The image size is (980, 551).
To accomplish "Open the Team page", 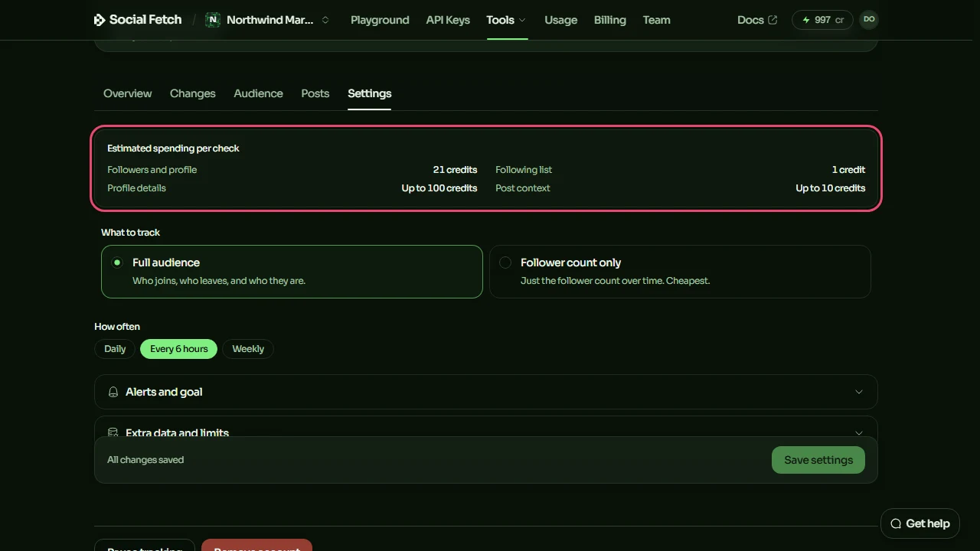I will click(656, 20).
